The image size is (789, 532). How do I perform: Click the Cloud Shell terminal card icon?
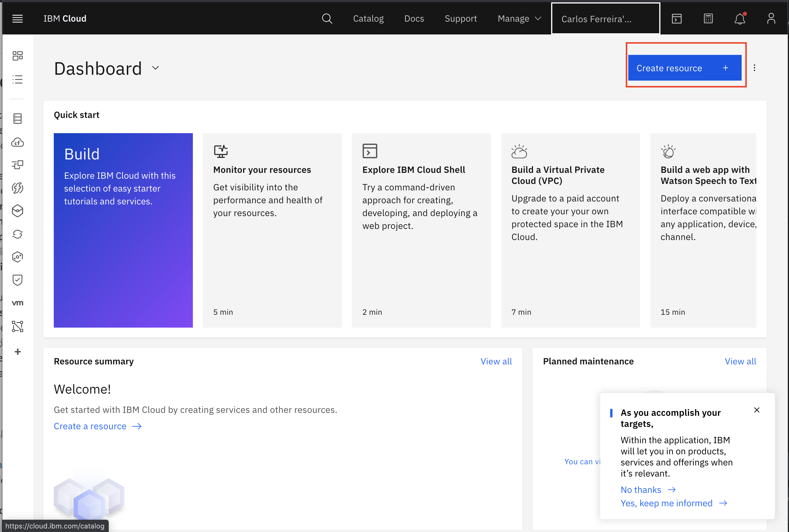[x=370, y=151]
